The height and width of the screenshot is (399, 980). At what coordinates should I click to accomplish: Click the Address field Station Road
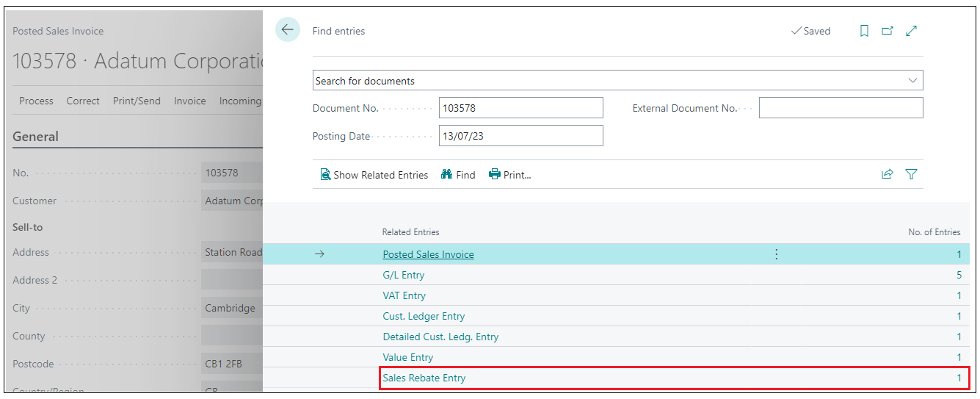click(x=232, y=252)
